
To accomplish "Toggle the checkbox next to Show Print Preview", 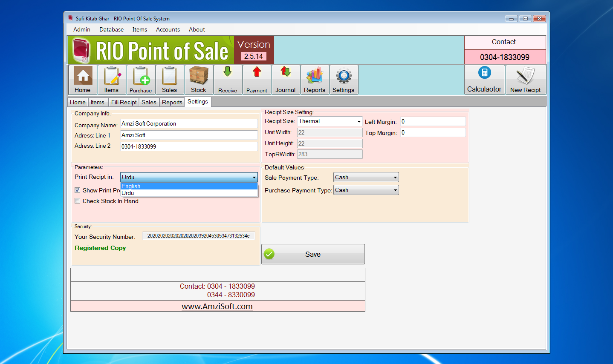I will tap(77, 190).
